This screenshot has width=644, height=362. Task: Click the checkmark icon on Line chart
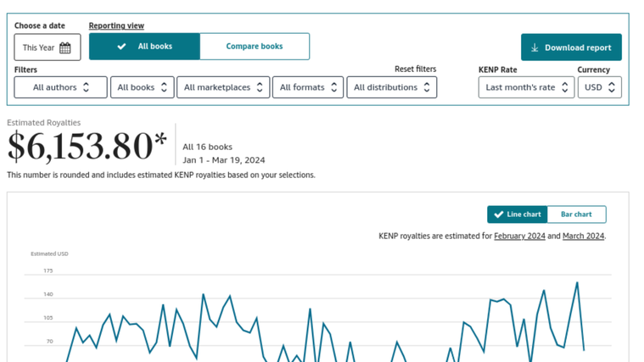(498, 214)
